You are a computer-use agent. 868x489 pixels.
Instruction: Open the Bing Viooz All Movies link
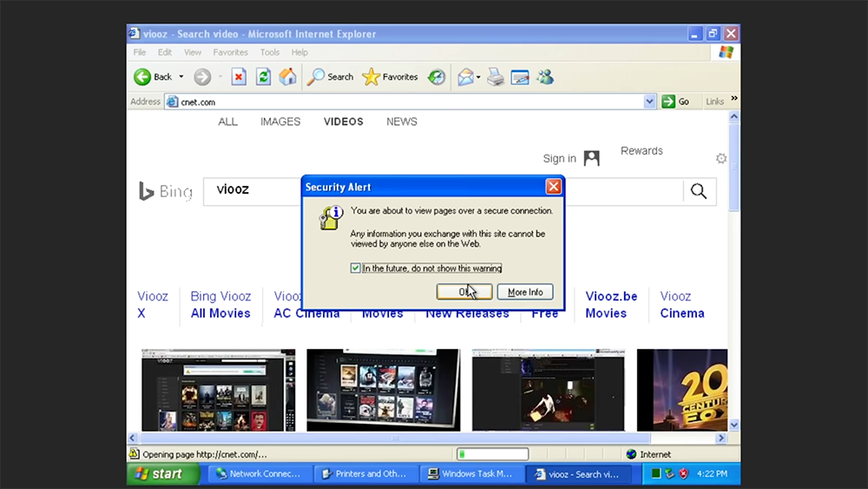220,305
